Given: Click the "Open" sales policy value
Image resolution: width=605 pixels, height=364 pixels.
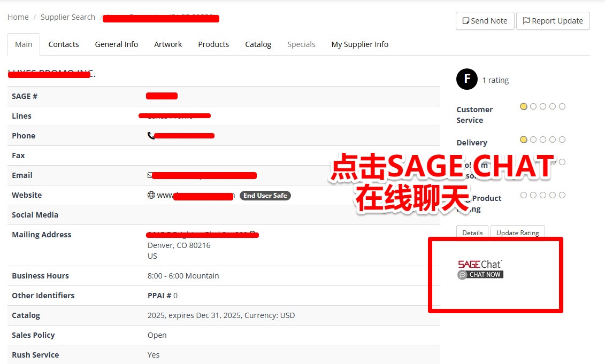Looking at the screenshot, I should [157, 336].
